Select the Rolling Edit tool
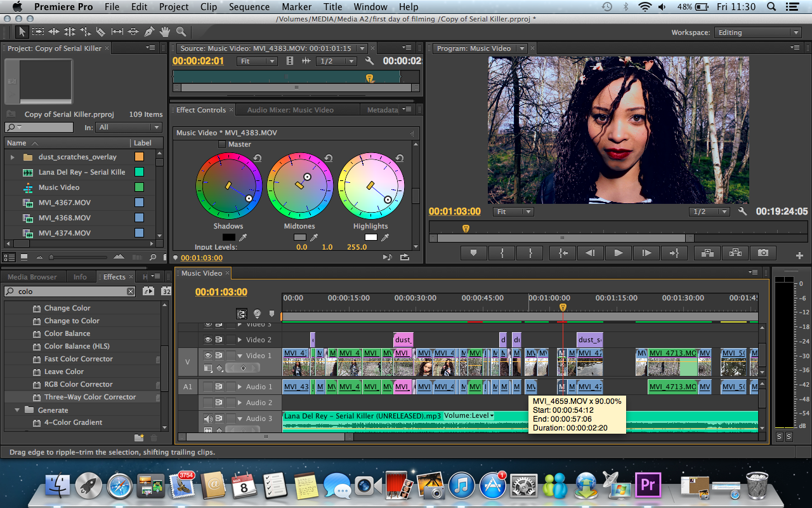The height and width of the screenshot is (508, 812). (70, 32)
